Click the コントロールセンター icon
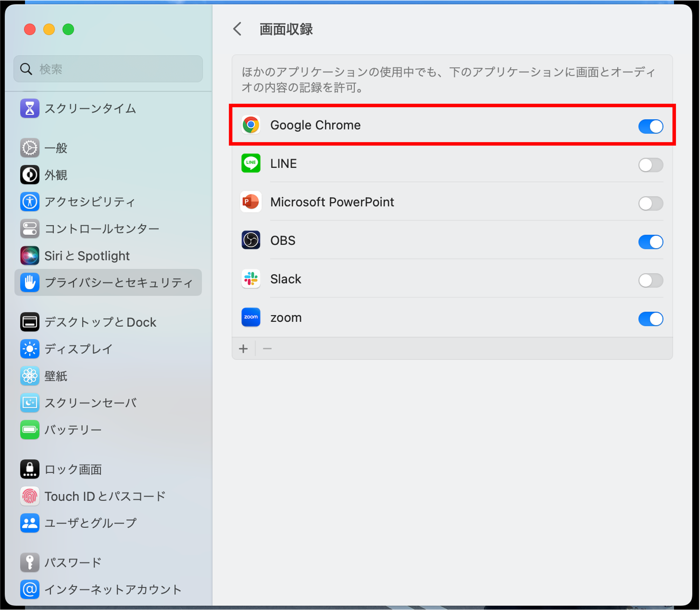This screenshot has height=610, width=700. [x=30, y=229]
